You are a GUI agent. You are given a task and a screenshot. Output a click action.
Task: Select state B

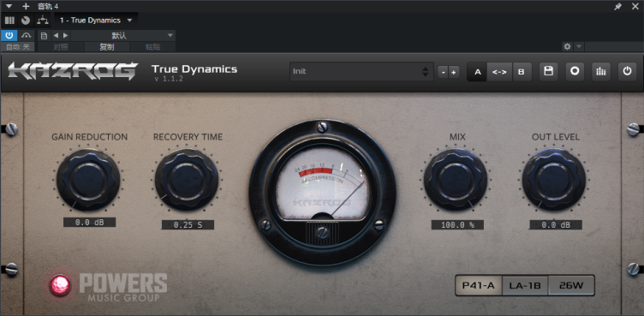522,72
